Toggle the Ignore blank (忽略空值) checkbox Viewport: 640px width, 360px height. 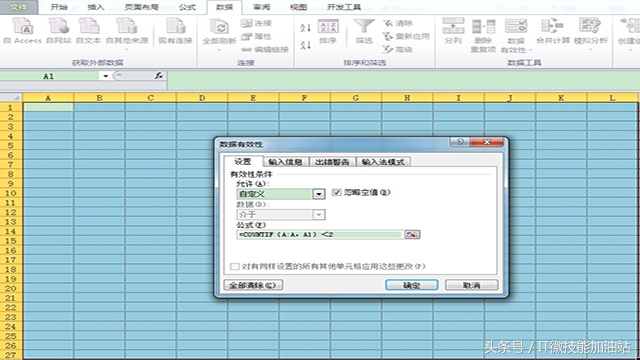[336, 192]
